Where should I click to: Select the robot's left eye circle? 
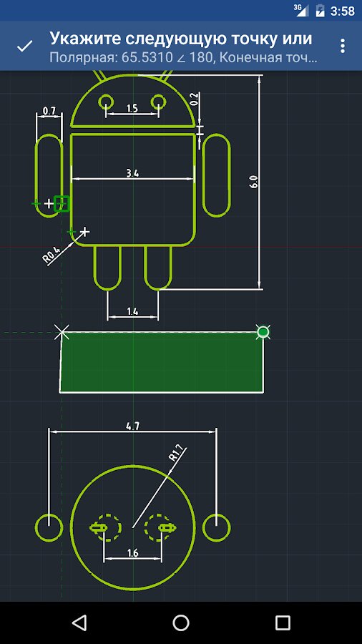coord(107,101)
